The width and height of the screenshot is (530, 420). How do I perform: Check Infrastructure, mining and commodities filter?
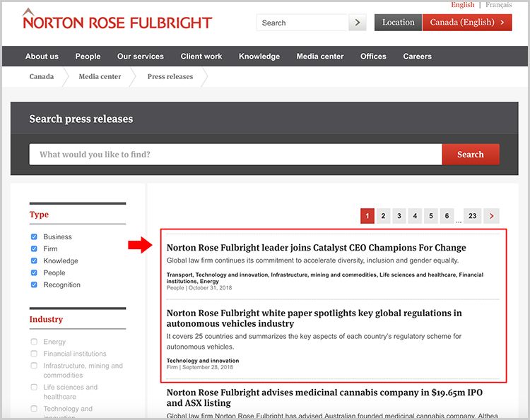[x=34, y=366]
